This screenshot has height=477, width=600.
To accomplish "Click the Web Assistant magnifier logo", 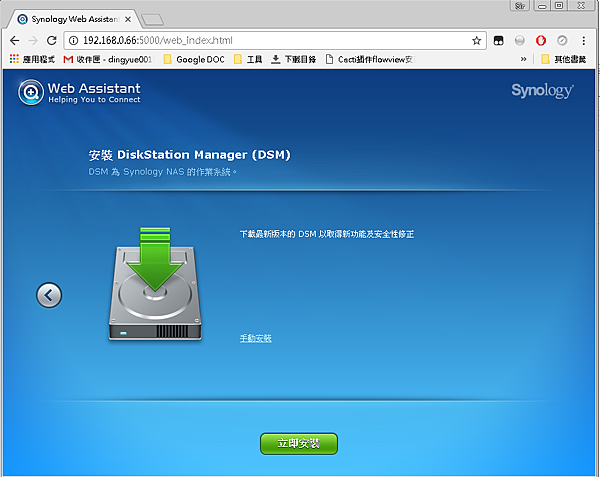I will 31,92.
